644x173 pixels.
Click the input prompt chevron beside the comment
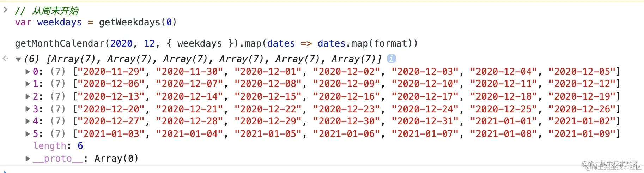click(x=5, y=10)
